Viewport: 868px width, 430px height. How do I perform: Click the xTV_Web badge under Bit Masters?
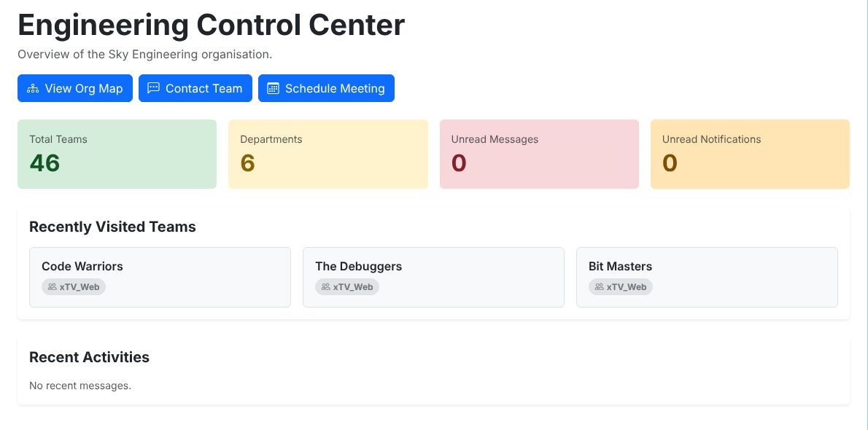[x=621, y=286]
